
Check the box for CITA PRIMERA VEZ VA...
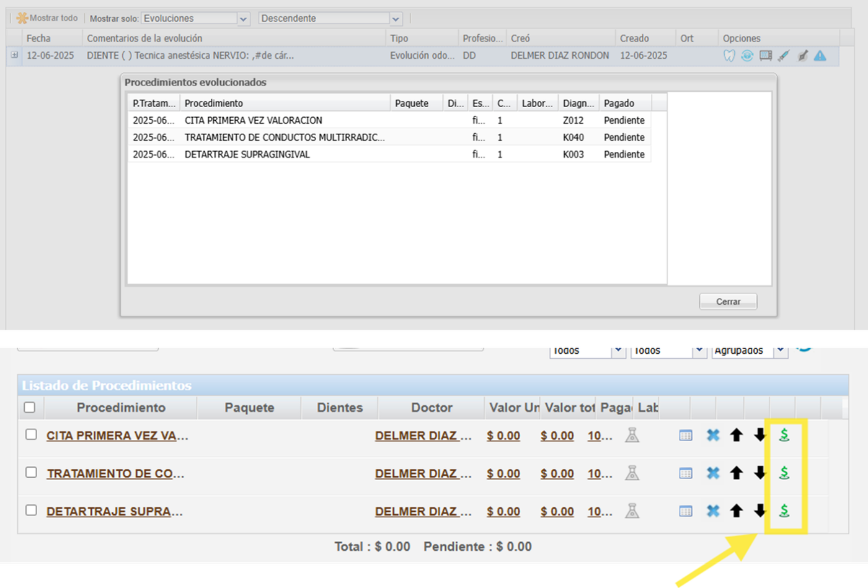[31, 435]
